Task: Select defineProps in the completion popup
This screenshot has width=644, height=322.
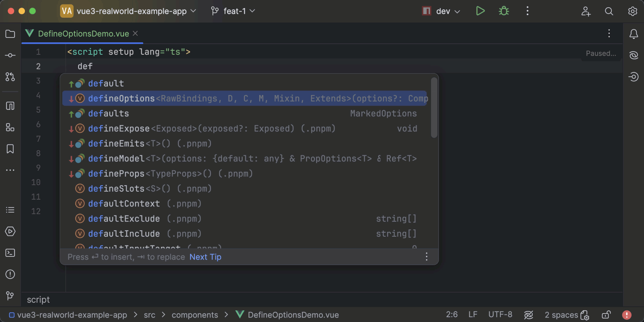Action: pos(116,174)
